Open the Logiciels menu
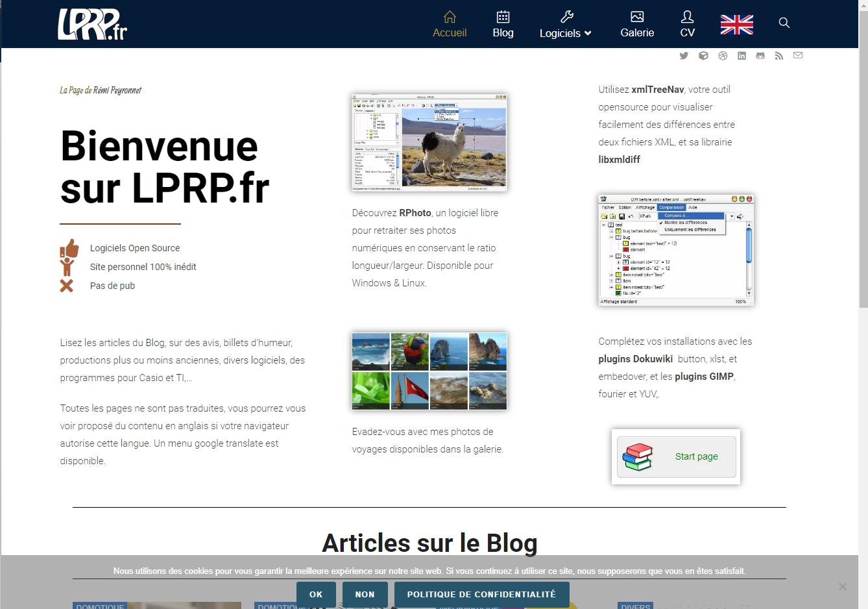The width and height of the screenshot is (868, 609). 560,33
